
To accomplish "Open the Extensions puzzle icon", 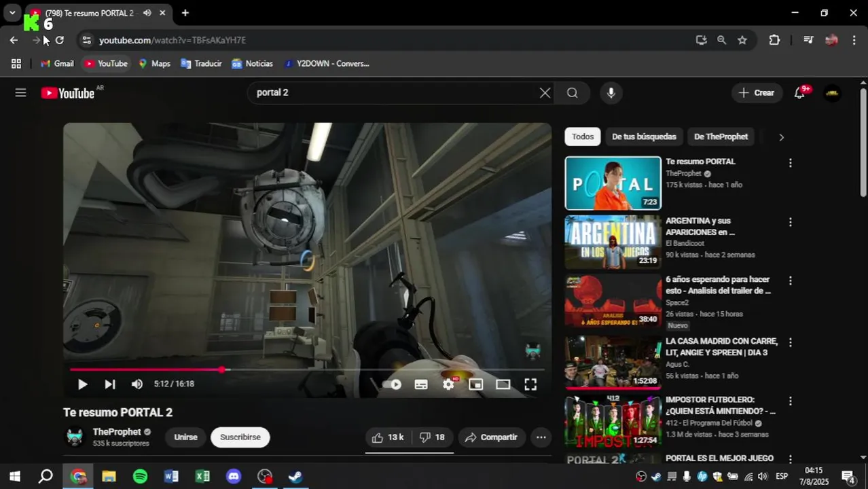I will coord(774,40).
